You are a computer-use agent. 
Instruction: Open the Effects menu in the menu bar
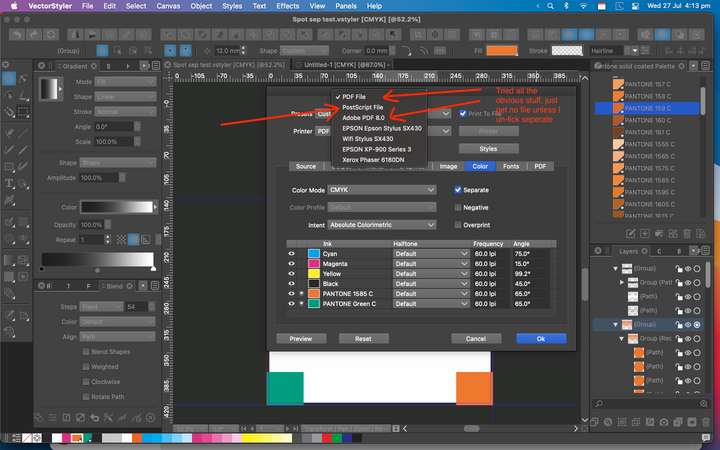coord(287,6)
